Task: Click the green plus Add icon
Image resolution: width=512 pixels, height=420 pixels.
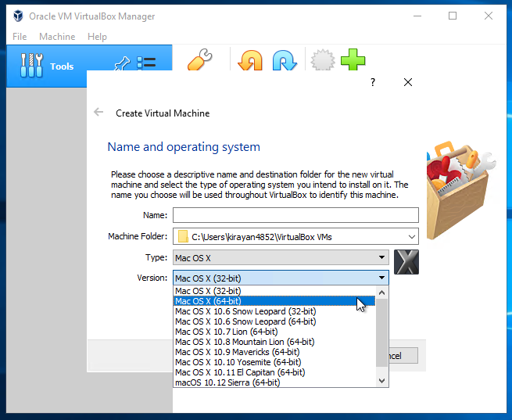Action: (x=353, y=59)
